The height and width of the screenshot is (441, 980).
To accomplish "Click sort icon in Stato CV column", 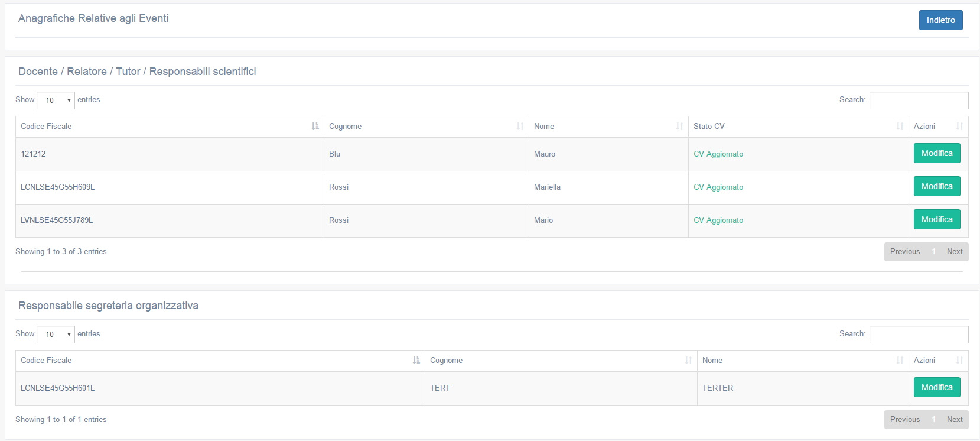I will coord(900,127).
